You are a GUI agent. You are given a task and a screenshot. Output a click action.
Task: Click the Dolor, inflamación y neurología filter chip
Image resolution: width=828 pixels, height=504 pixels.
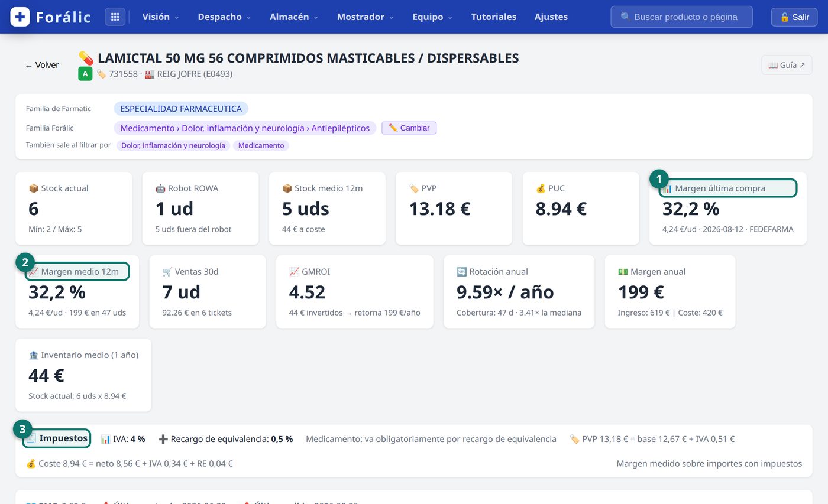173,145
